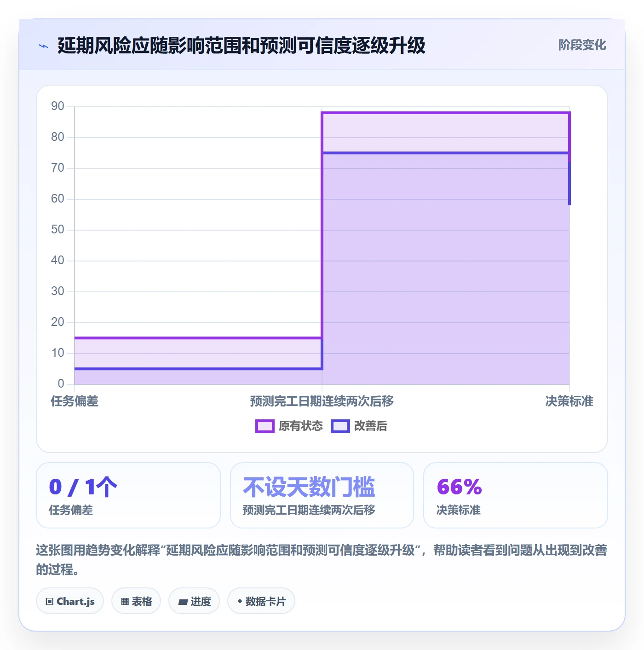Click the lightning icon beside the title
Image resolution: width=644 pixels, height=650 pixels.
coord(44,46)
